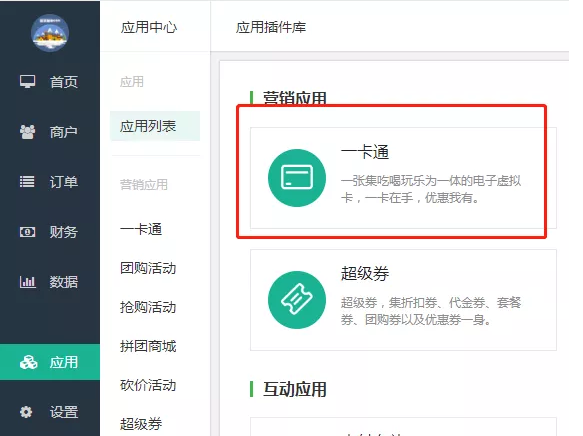Click the gear icon beside 设置
The height and width of the screenshot is (436, 583).
[x=26, y=412]
